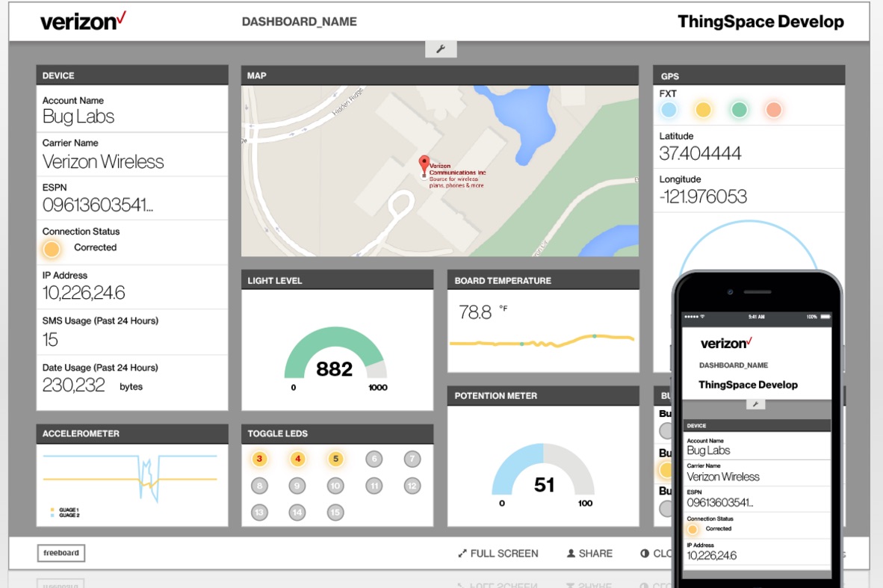The image size is (883, 588).
Task: Click the Full Screen arrows icon
Action: click(462, 554)
